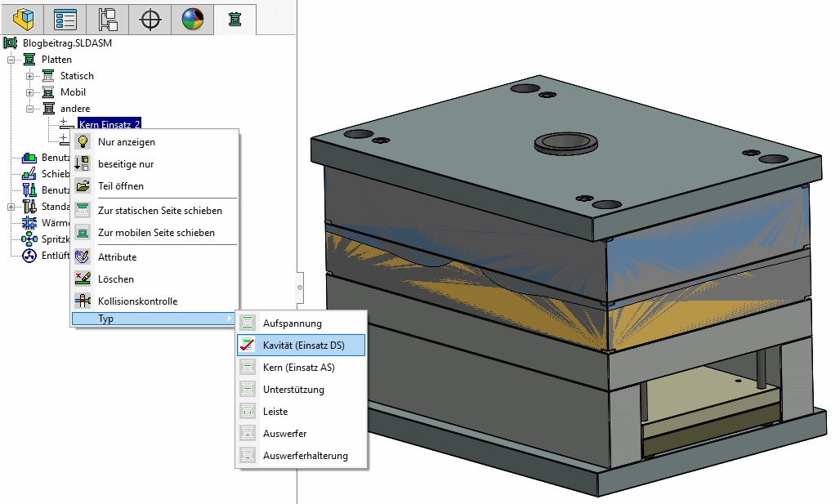Click the sprue bushing on the top plate

[x=565, y=143]
